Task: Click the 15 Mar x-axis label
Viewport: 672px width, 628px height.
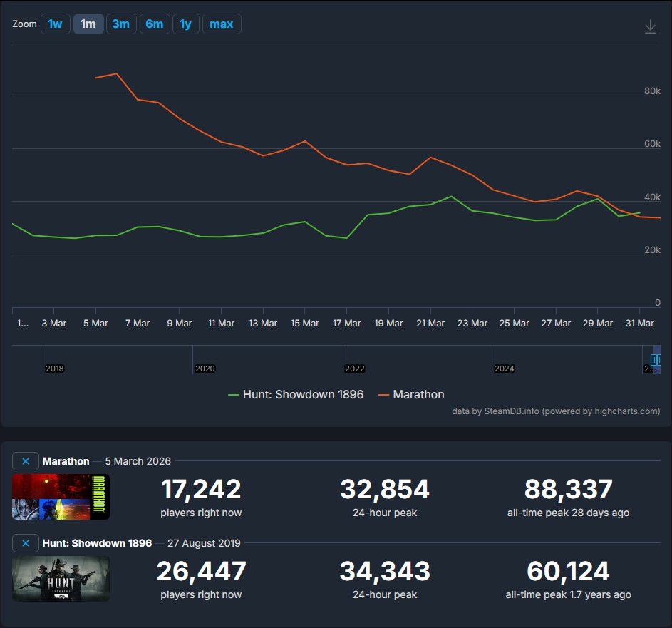Action: pos(305,323)
